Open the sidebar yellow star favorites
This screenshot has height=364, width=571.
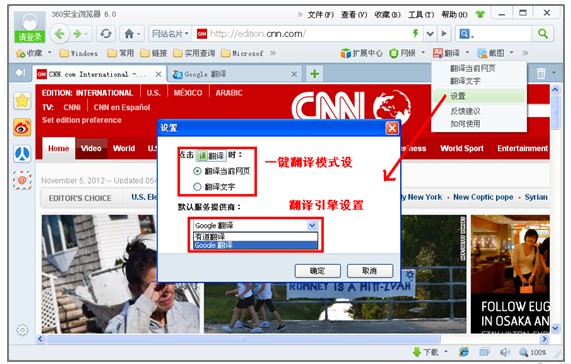[22, 100]
